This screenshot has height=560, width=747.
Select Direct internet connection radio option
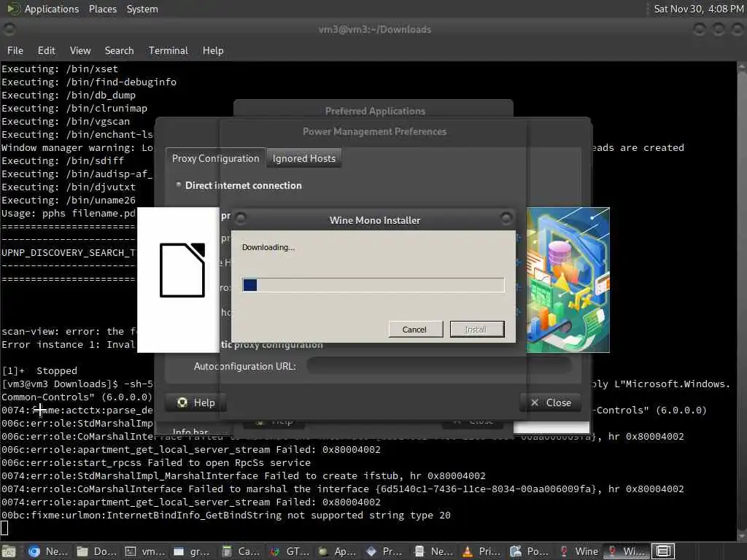pyautogui.click(x=239, y=185)
